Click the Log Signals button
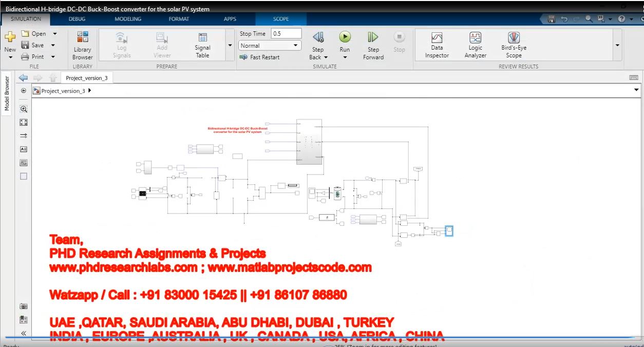This screenshot has width=644, height=347. point(121,46)
